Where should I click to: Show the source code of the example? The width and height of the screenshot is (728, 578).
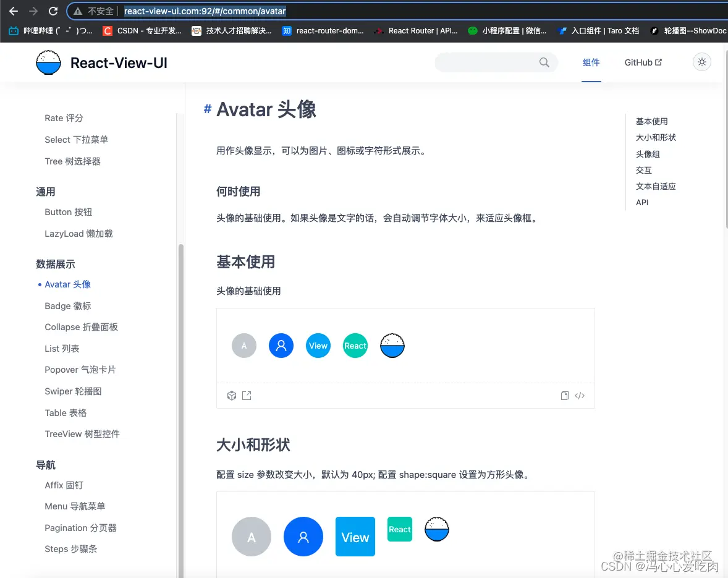click(x=579, y=395)
